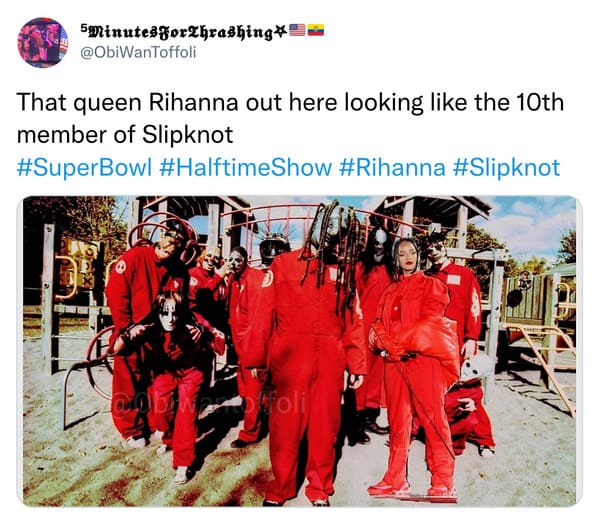
Task: Follow the #HalftimeShow hashtag link
Action: pyautogui.click(x=245, y=167)
